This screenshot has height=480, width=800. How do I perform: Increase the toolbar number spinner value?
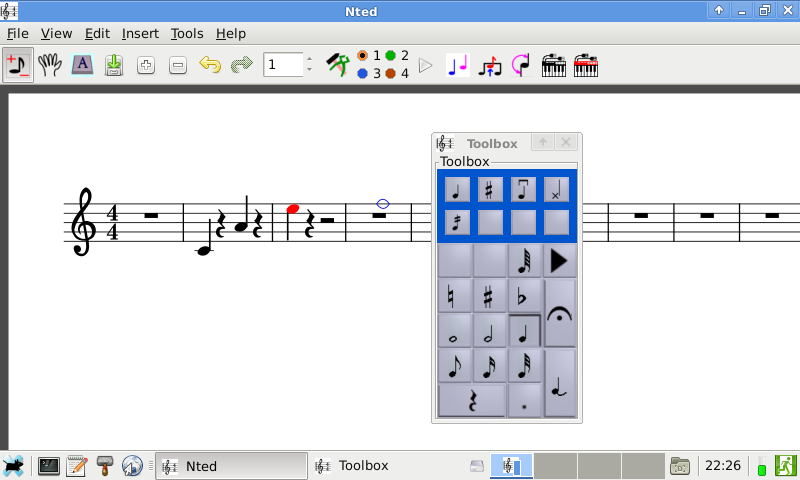click(309, 59)
